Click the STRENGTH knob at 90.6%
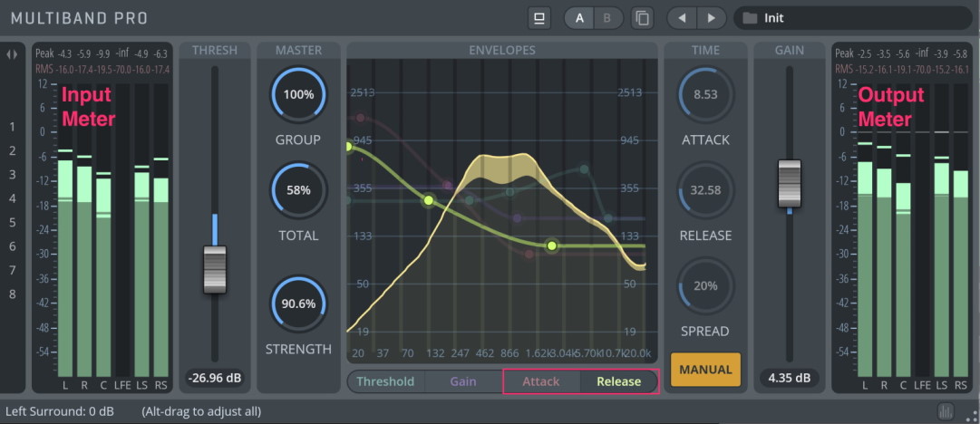Image resolution: width=980 pixels, height=424 pixels. (x=298, y=304)
